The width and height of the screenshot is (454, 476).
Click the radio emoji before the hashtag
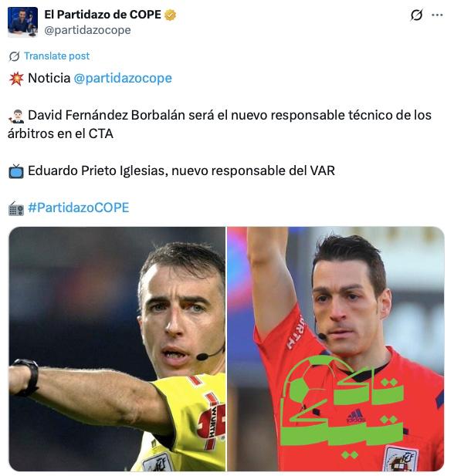[16, 208]
